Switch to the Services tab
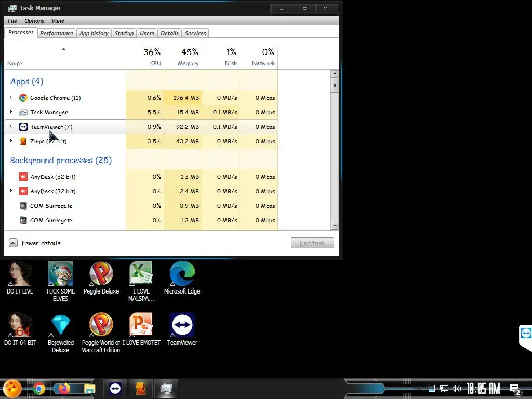 point(195,33)
